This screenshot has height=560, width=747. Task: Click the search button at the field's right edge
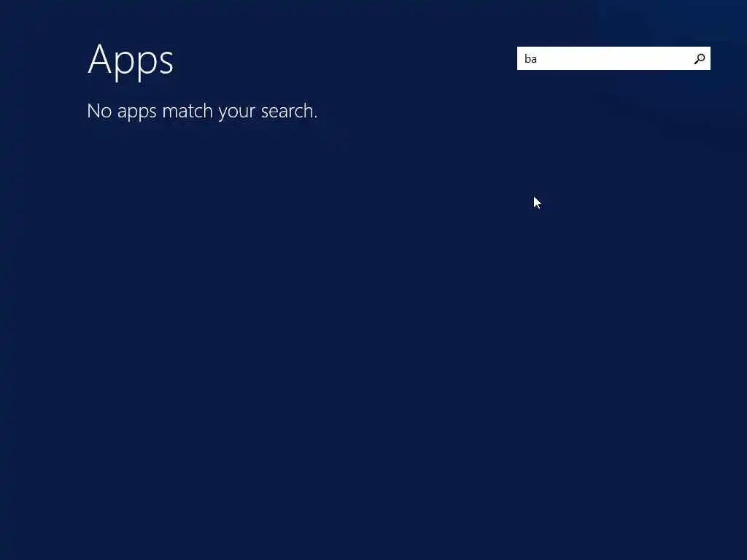pos(700,58)
